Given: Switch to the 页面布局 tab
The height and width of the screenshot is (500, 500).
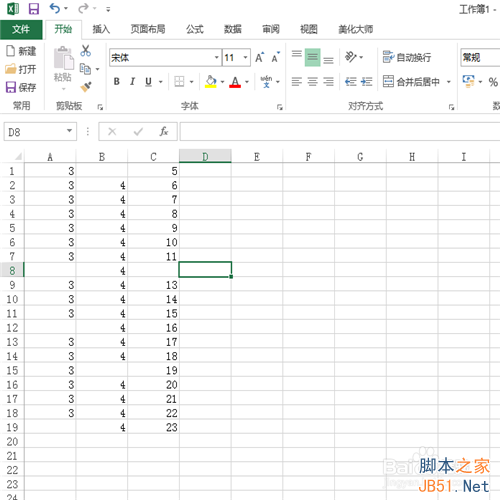Looking at the screenshot, I should (x=148, y=29).
